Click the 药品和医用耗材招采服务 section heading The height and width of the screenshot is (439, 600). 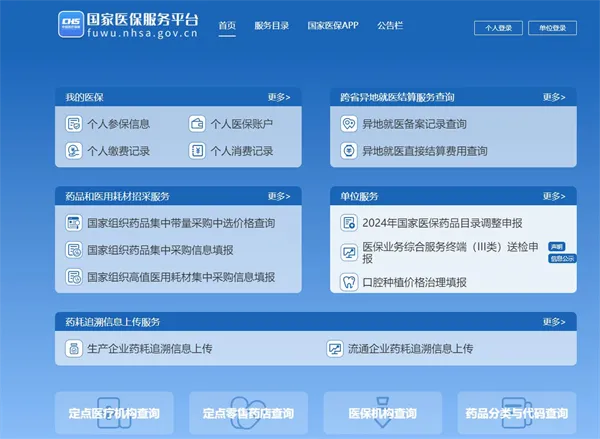click(117, 196)
